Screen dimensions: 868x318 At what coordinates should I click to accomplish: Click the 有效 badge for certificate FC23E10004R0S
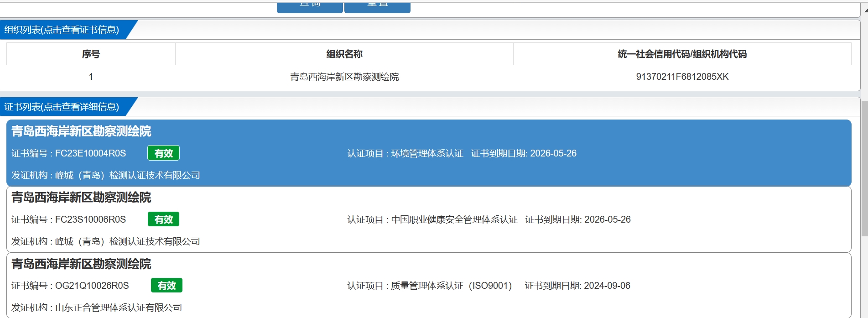(163, 153)
